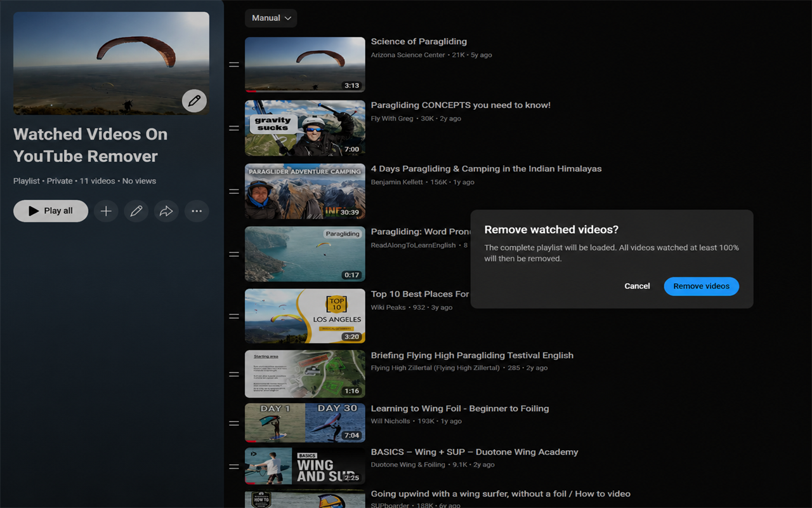The height and width of the screenshot is (508, 812).
Task: Click the Starting area briefing thumbnail
Action: 305,374
